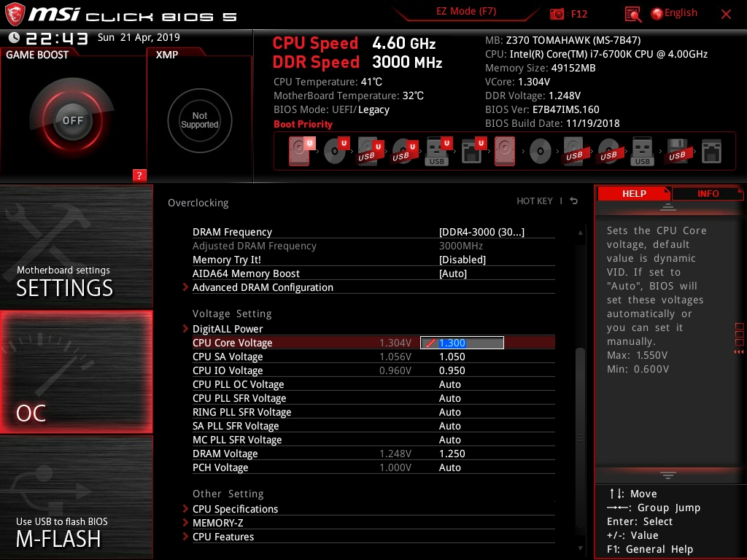Select first UEFI hard disk boot device
The image size is (747, 560).
point(301,151)
